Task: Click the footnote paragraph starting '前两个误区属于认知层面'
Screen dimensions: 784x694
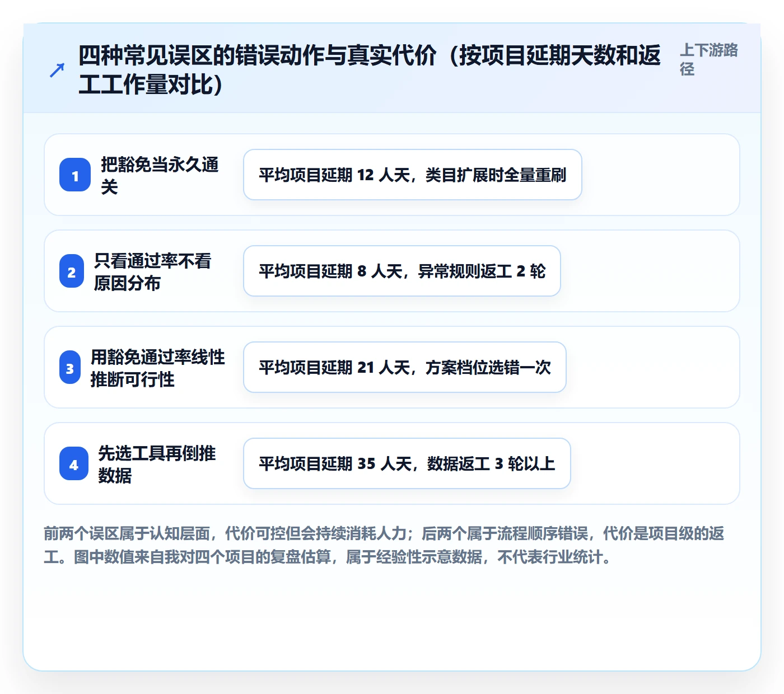Action: click(x=384, y=545)
